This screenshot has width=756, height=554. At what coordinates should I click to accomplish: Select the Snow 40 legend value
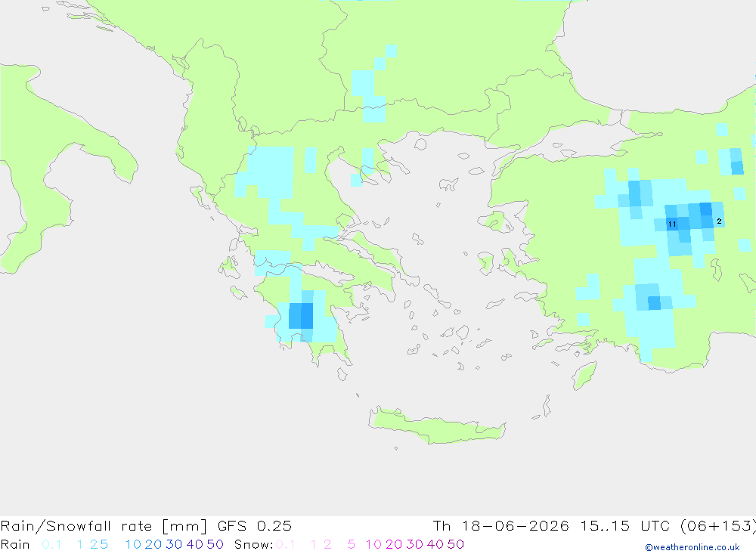[x=435, y=544]
